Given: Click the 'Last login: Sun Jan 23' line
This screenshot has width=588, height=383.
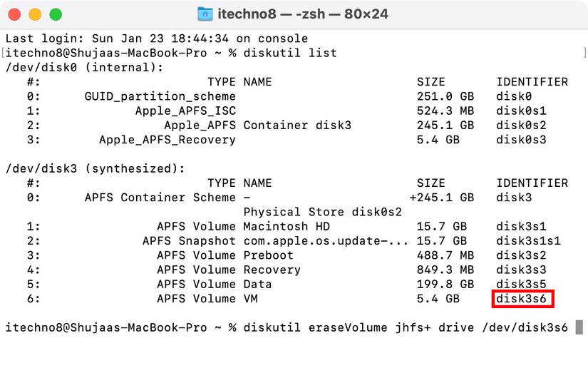Looking at the screenshot, I should click(156, 39).
